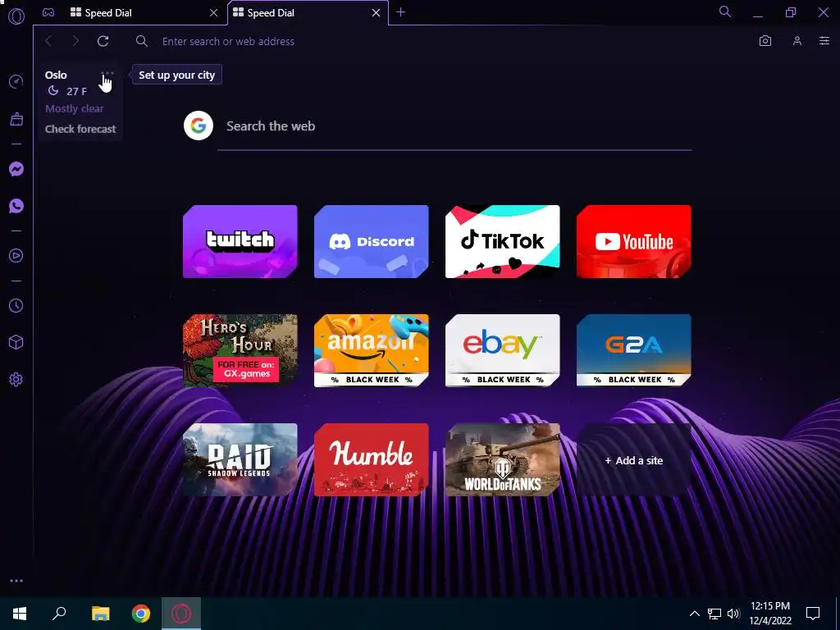Open Windows taskbar search
Screen dimensions: 840x630
[x=59, y=614]
